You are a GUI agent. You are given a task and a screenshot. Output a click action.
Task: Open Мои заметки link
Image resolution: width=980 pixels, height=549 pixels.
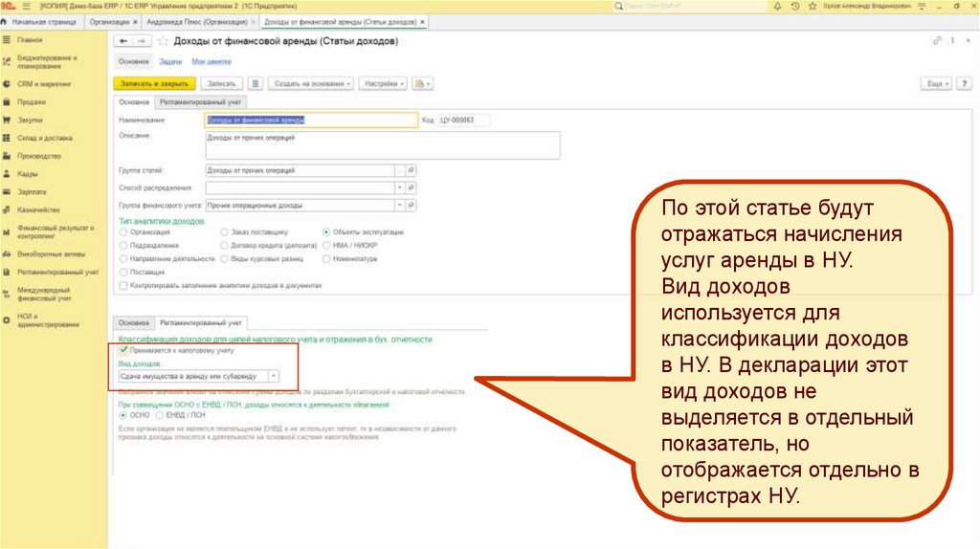pyautogui.click(x=212, y=62)
